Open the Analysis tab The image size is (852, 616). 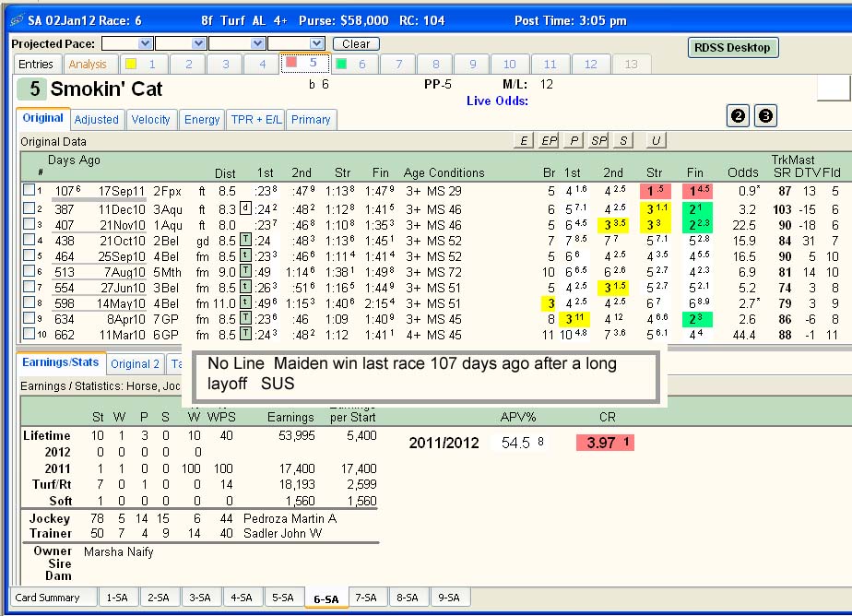pyautogui.click(x=88, y=65)
